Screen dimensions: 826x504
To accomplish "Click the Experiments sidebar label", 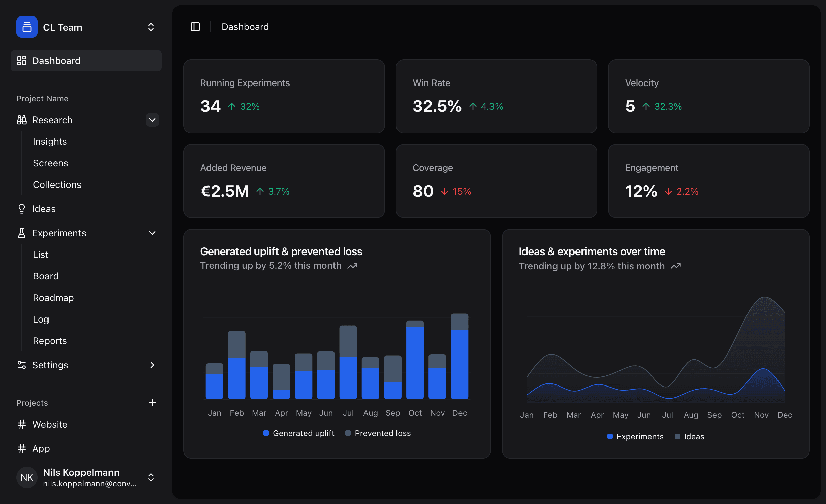I will pyautogui.click(x=59, y=233).
